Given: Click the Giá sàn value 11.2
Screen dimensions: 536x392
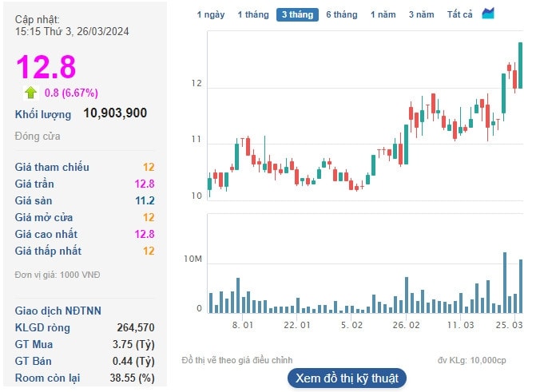Looking at the screenshot, I should pos(145,200).
